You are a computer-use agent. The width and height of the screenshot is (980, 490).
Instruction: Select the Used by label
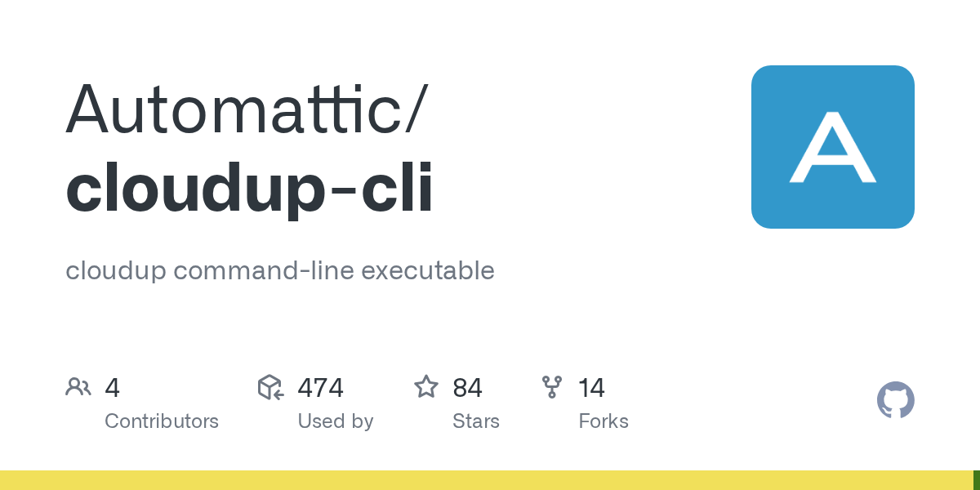tap(336, 421)
